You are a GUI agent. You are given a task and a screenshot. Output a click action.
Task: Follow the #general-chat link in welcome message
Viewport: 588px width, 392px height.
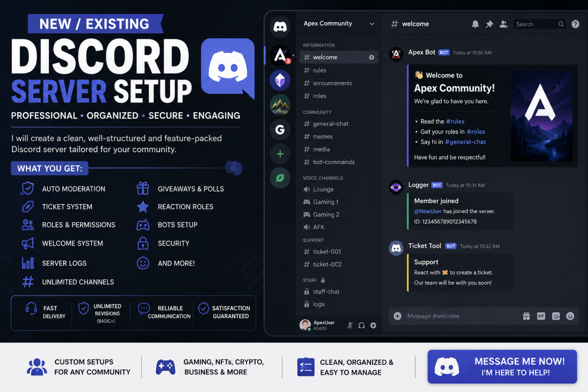465,142
